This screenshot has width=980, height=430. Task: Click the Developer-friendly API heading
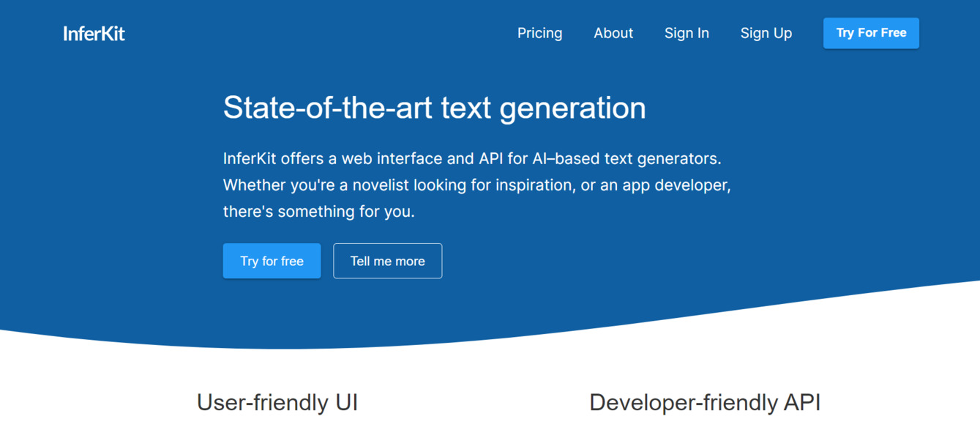(x=705, y=402)
